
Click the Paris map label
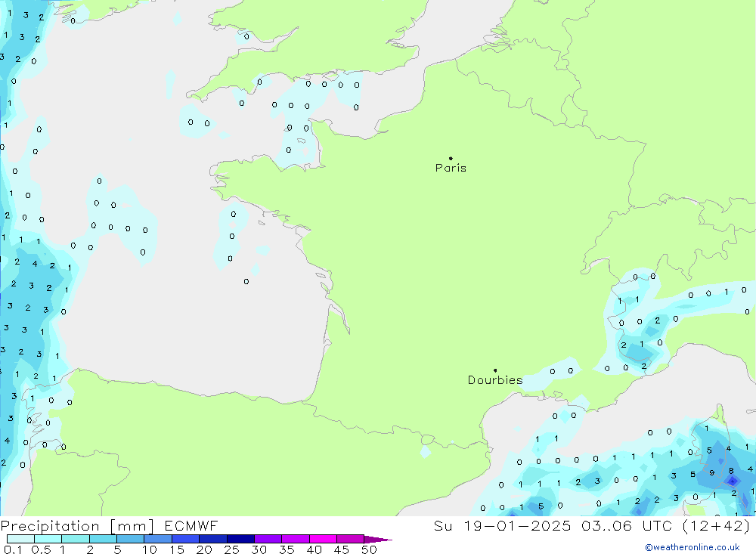click(451, 168)
